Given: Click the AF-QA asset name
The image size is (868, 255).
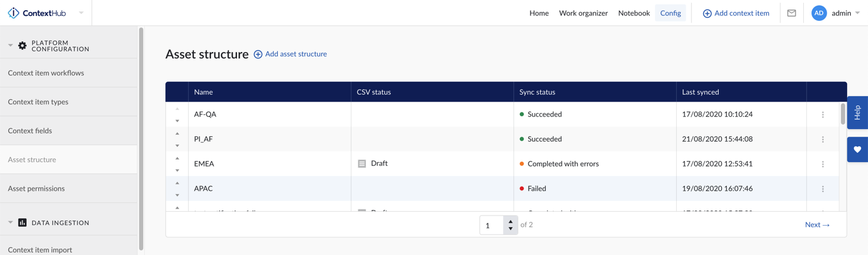Looking at the screenshot, I should pyautogui.click(x=205, y=114).
